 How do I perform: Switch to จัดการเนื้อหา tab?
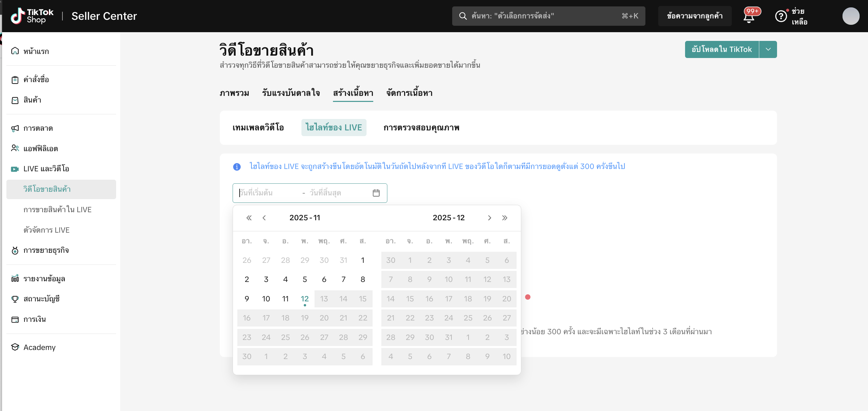click(x=409, y=93)
